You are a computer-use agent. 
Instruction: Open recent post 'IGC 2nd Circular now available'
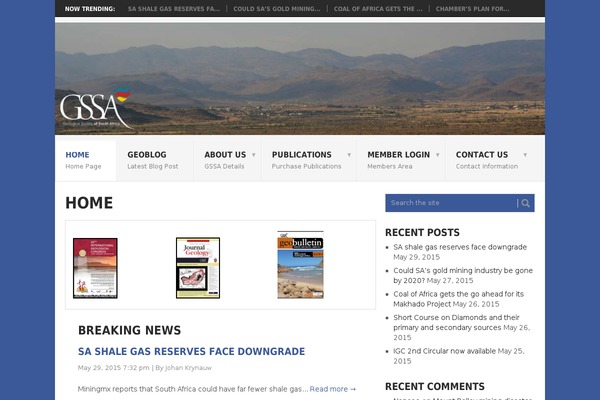[x=444, y=351]
